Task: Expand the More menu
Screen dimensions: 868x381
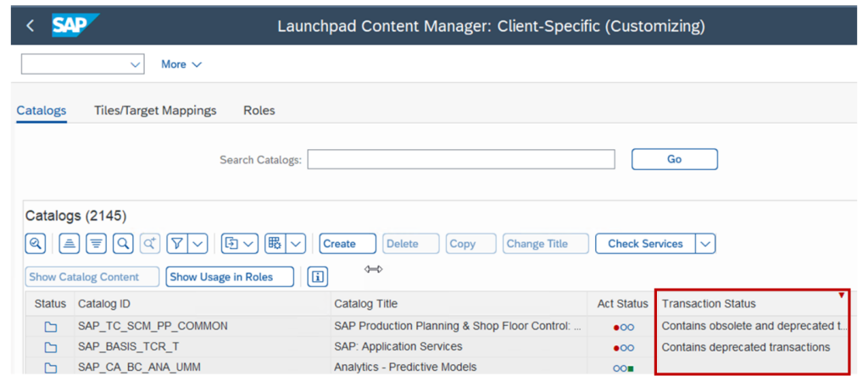Action: point(181,64)
